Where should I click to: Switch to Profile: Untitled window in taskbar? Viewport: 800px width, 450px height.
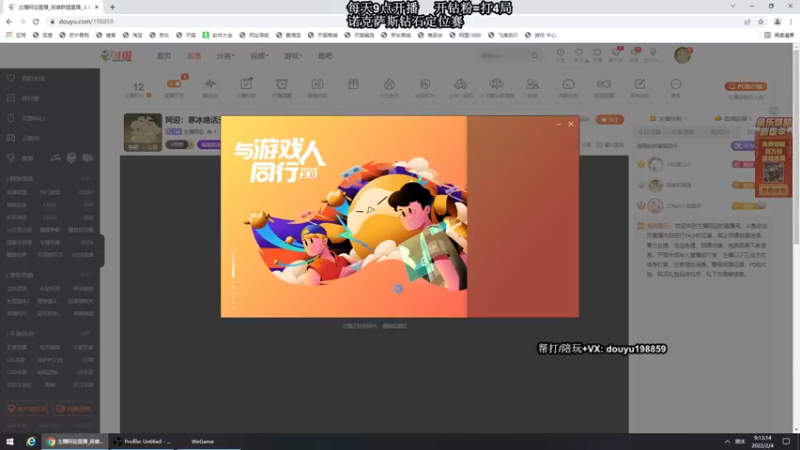tap(143, 441)
